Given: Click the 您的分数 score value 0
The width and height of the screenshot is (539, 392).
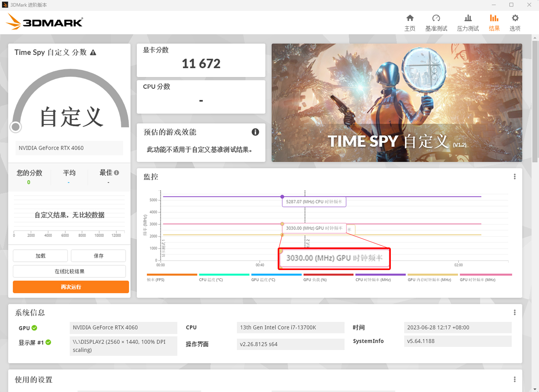Looking at the screenshot, I should pos(29,182).
